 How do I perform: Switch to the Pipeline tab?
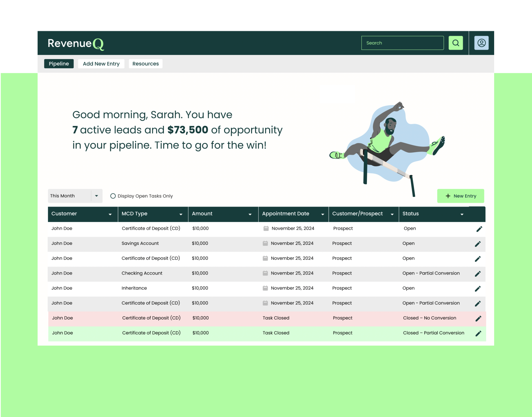pyautogui.click(x=59, y=64)
